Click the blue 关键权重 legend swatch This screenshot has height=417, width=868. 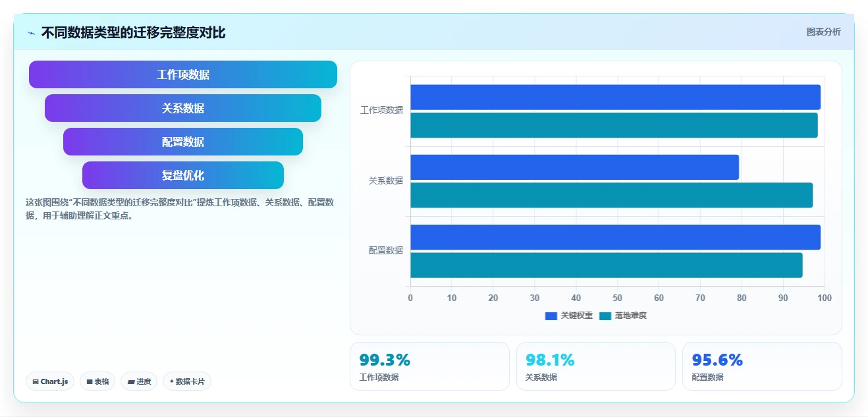pyautogui.click(x=551, y=316)
